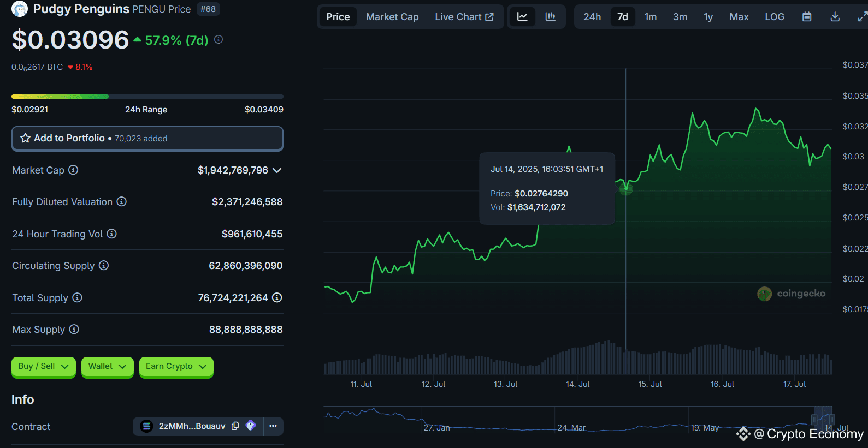868x448 pixels.
Task: Click the 2zMMh...Bouauv contract address
Action: point(192,426)
